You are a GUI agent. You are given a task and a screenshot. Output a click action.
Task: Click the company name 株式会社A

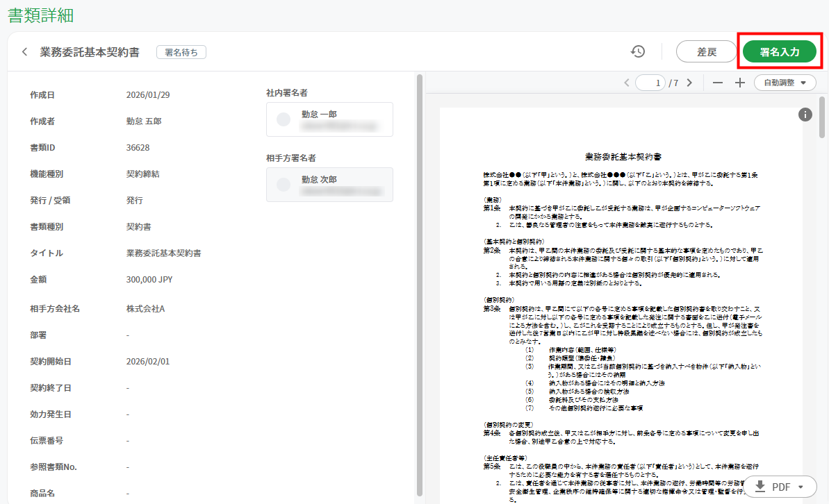145,308
